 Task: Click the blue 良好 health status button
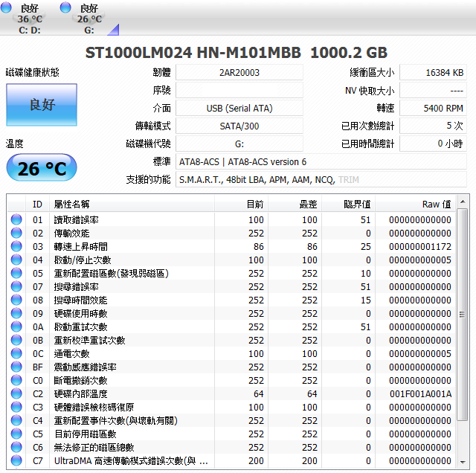point(42,105)
